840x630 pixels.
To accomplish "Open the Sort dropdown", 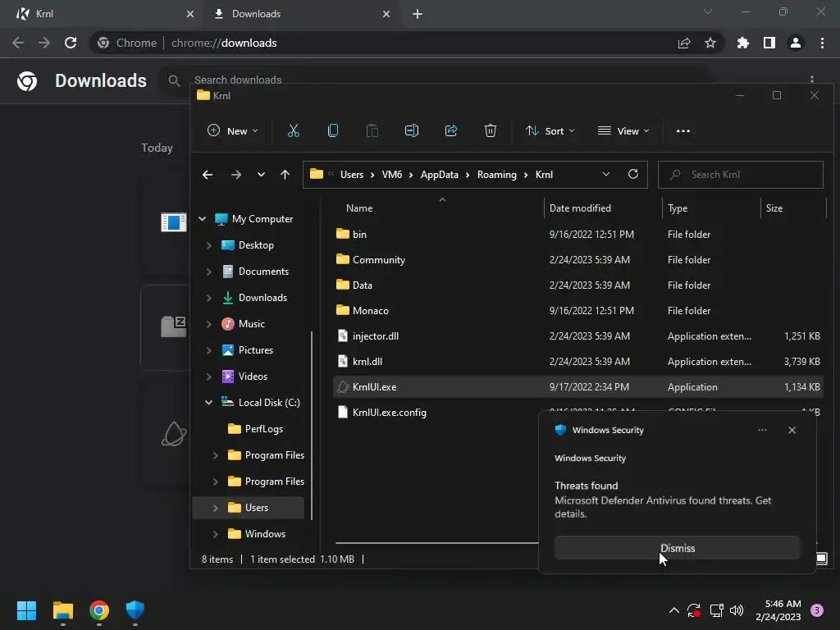I will click(x=550, y=130).
